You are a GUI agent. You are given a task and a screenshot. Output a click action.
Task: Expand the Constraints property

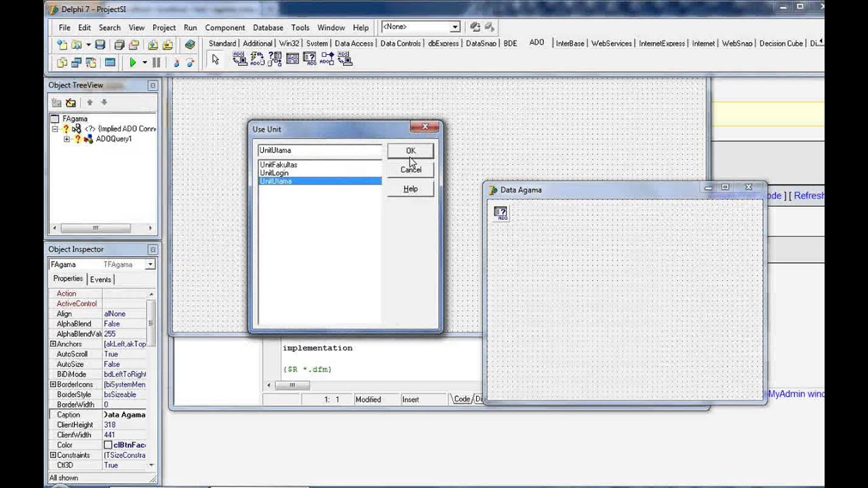pos(53,455)
